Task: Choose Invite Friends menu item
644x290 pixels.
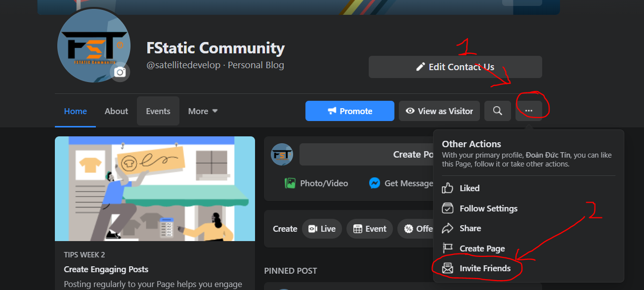Action: pos(528,268)
